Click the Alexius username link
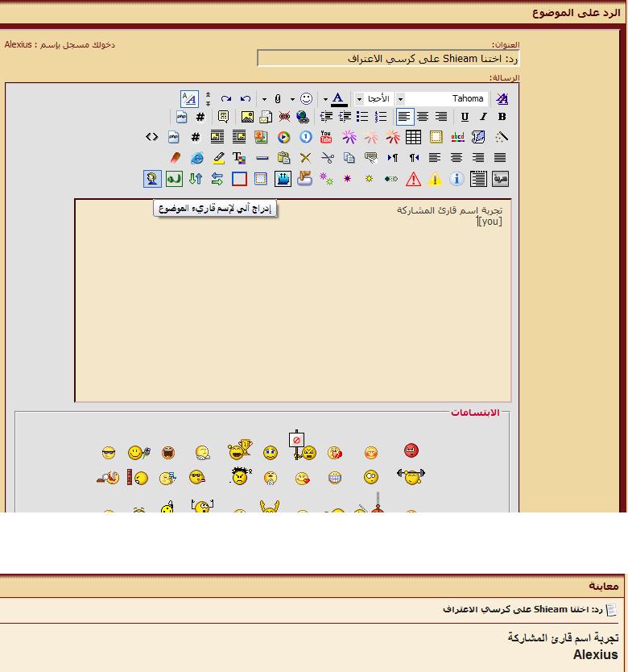Image resolution: width=628 pixels, height=672 pixels. tap(18, 45)
